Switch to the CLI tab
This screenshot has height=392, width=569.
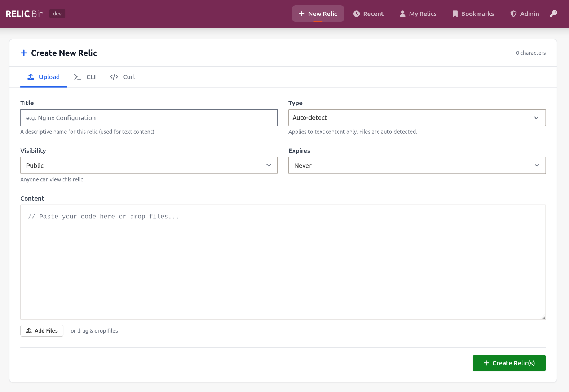(85, 77)
